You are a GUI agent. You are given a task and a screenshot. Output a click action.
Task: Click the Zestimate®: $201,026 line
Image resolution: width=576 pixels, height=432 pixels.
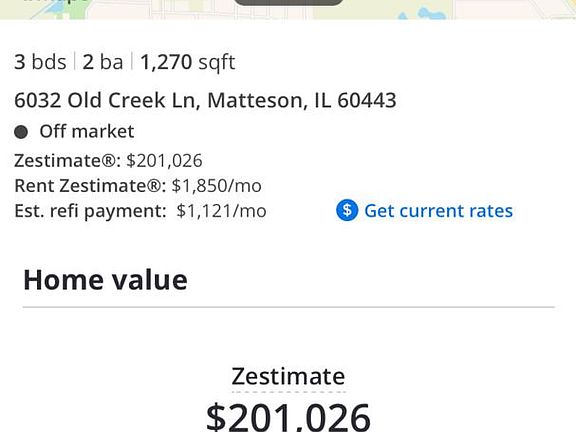[x=108, y=161]
